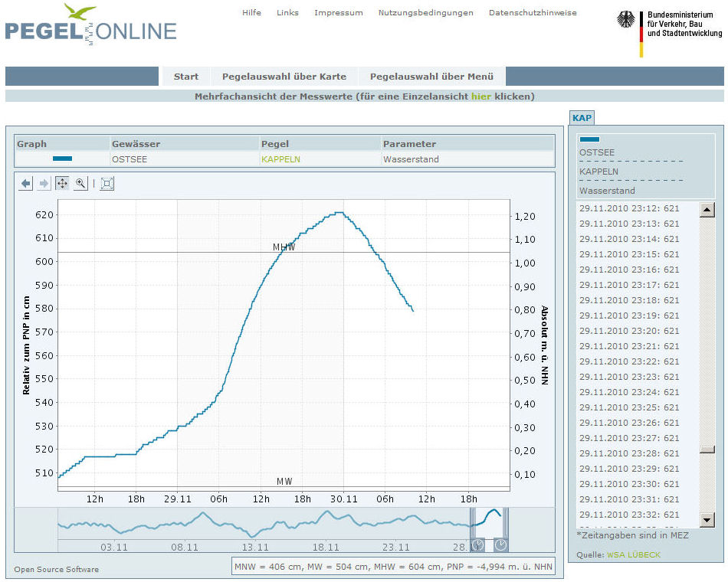728x582 pixels.
Task: Click scroll-up arrow of measurement list
Action: 707,209
